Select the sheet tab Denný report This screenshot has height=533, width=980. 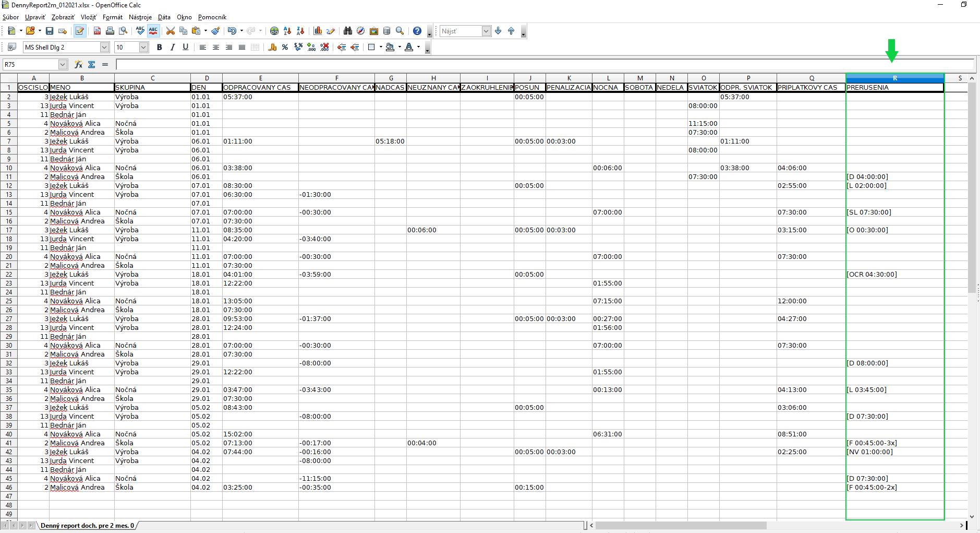pyautogui.click(x=88, y=525)
